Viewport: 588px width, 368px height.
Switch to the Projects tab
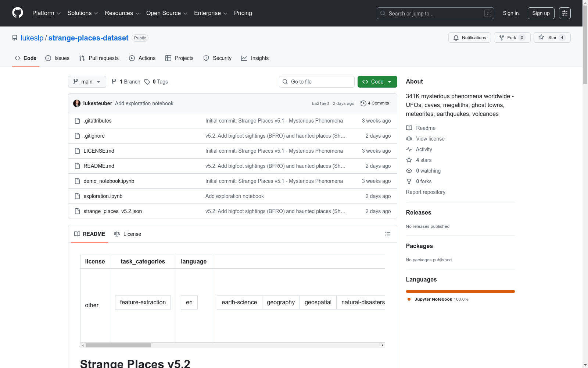coord(179,58)
